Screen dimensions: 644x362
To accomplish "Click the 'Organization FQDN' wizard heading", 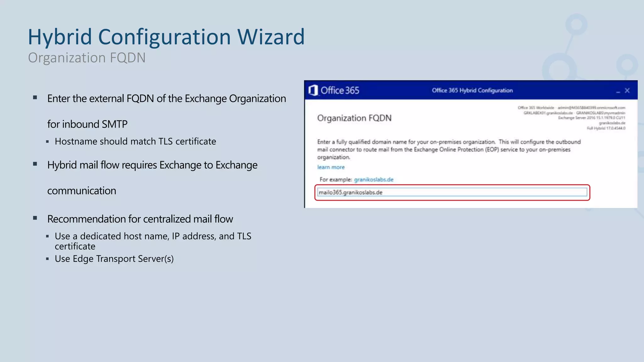I will point(354,118).
